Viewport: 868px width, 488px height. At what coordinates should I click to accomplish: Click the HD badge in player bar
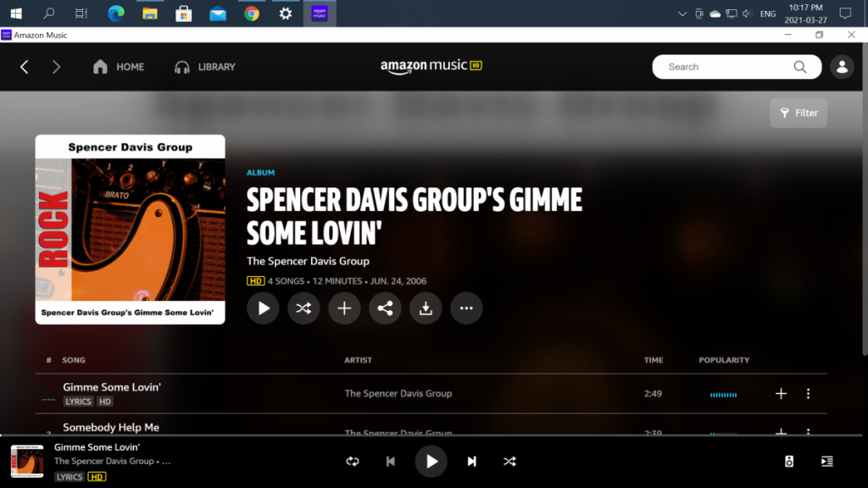pos(97,477)
